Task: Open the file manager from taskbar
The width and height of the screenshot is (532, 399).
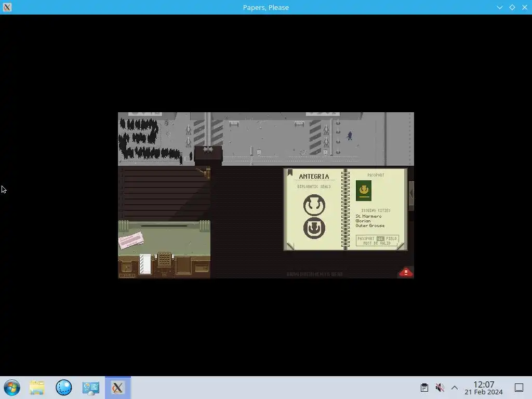Action: point(37,388)
